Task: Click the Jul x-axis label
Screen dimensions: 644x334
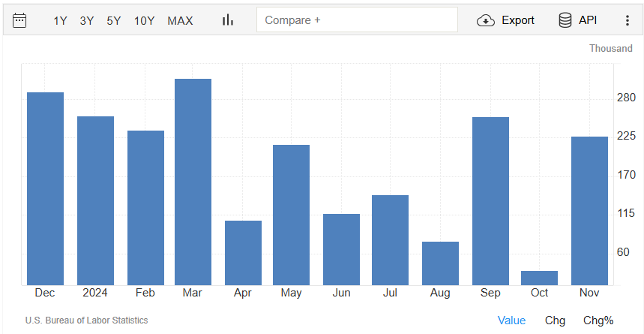Action: tap(390, 293)
